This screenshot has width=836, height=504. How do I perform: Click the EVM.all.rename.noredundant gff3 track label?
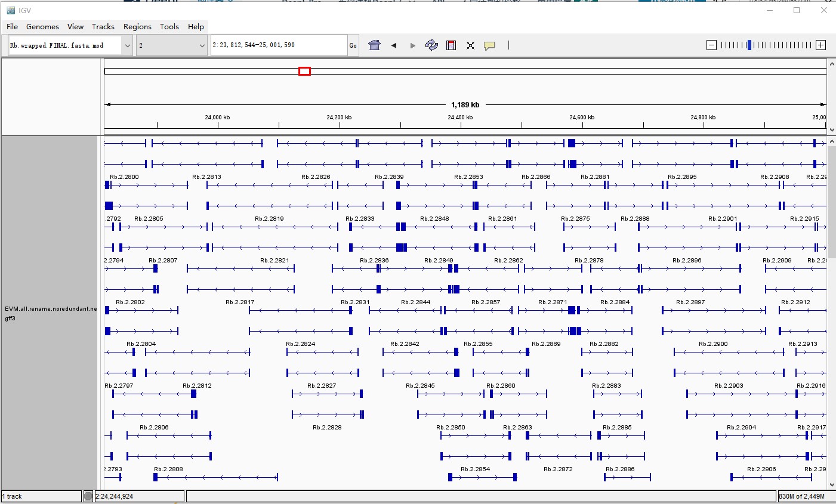coord(51,313)
